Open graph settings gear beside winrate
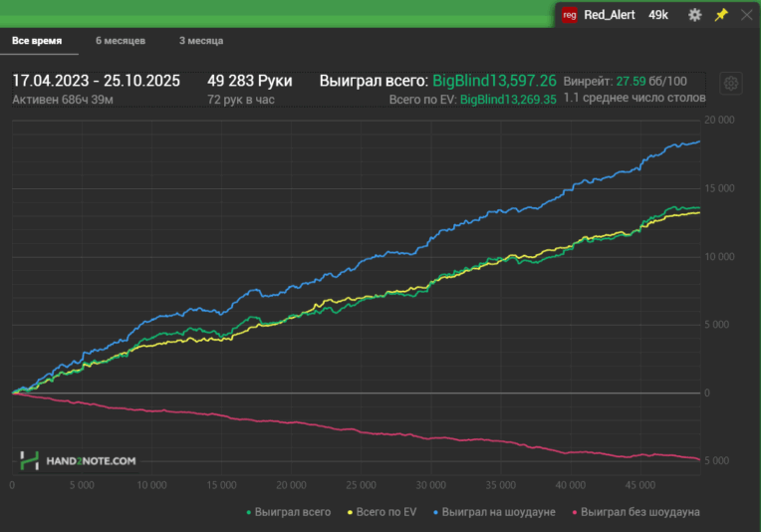 point(731,84)
